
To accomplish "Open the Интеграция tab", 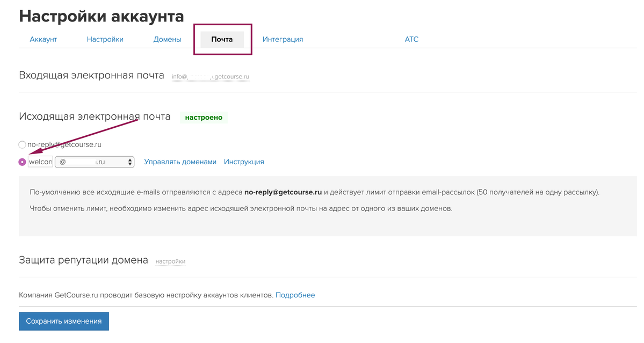I will point(283,39).
